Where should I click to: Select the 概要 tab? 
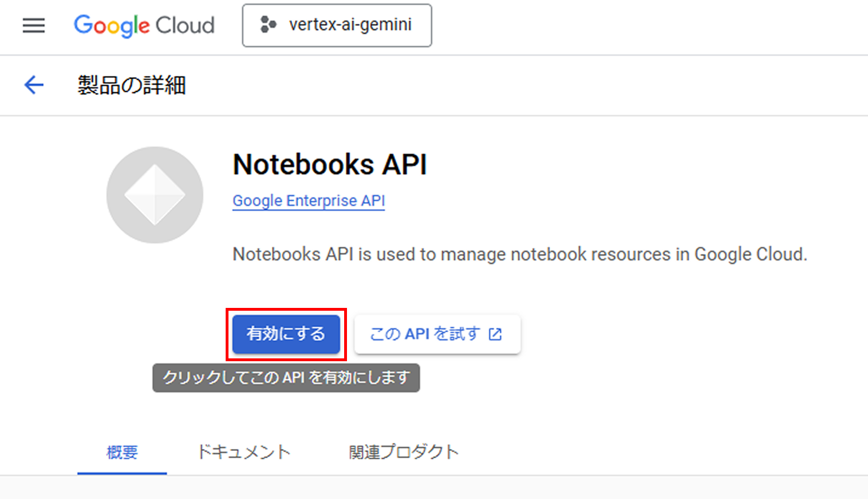coord(122,453)
